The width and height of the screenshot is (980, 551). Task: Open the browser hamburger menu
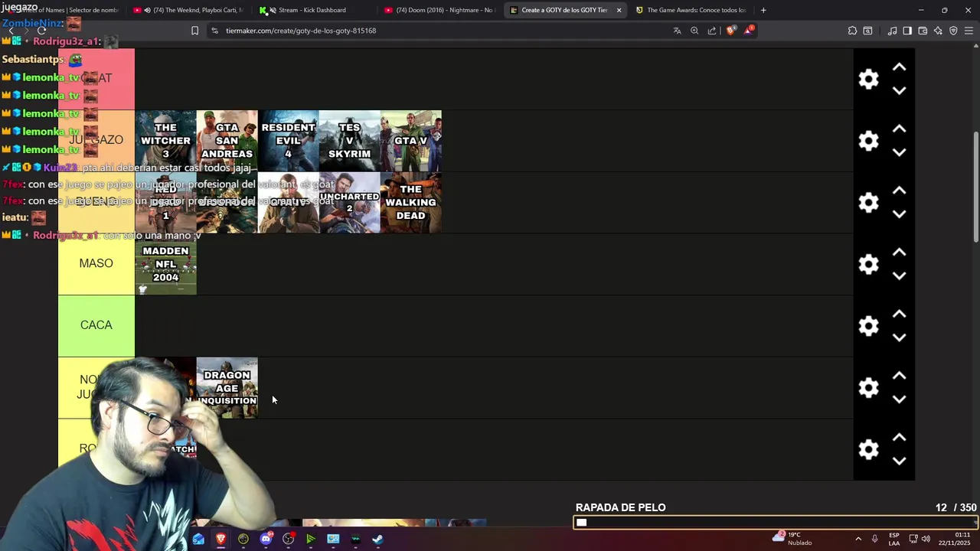[x=969, y=31]
